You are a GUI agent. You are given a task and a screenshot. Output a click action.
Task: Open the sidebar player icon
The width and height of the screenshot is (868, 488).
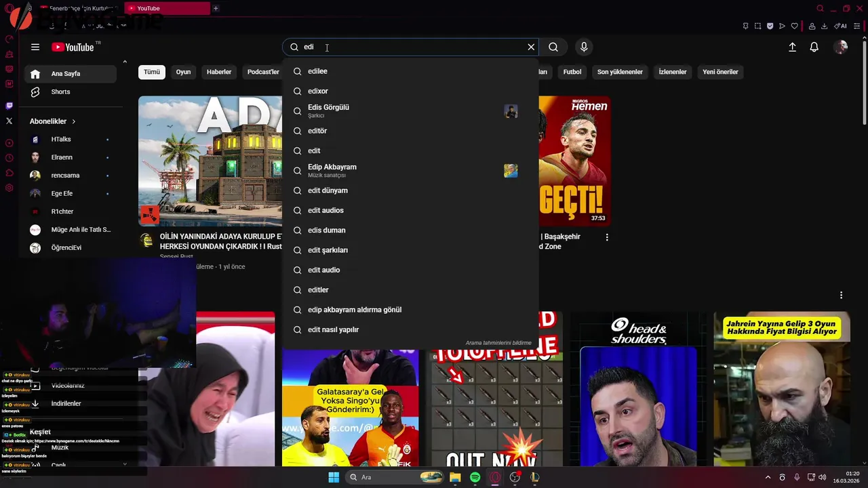pos(9,143)
